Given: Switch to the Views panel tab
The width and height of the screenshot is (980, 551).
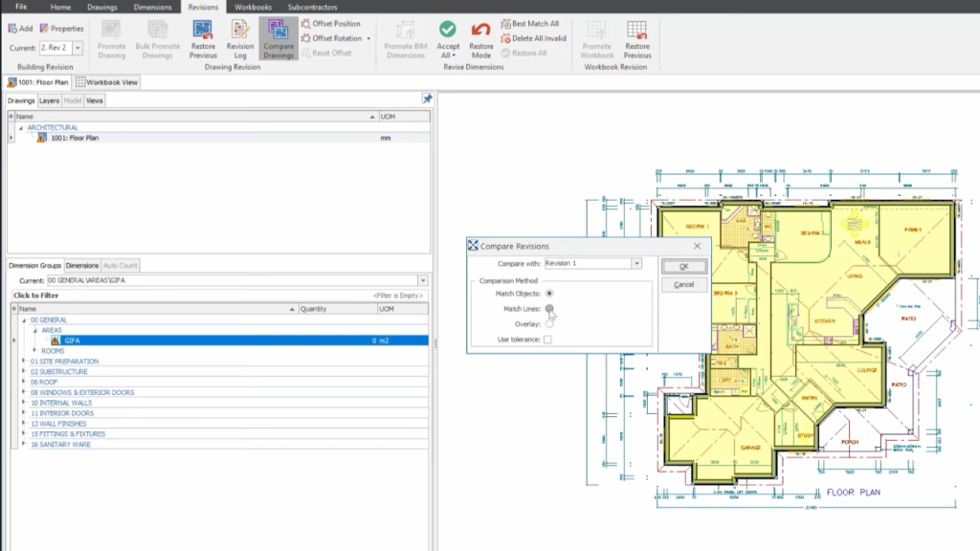Looking at the screenshot, I should point(95,100).
